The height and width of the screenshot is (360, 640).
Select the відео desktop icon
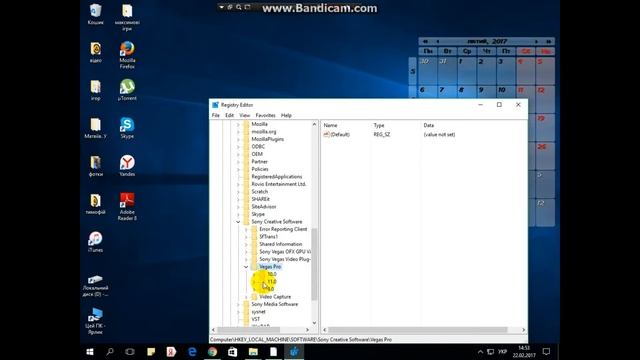(96, 52)
